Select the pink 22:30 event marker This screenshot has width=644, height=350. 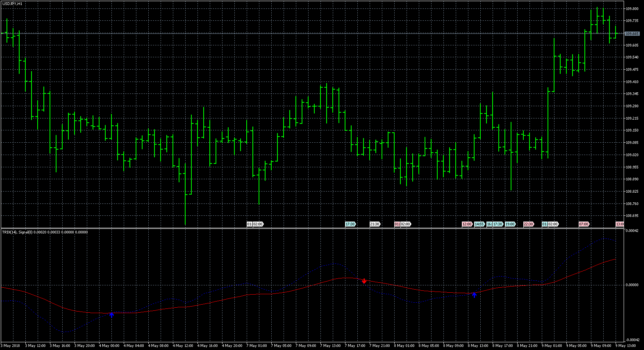528,224
